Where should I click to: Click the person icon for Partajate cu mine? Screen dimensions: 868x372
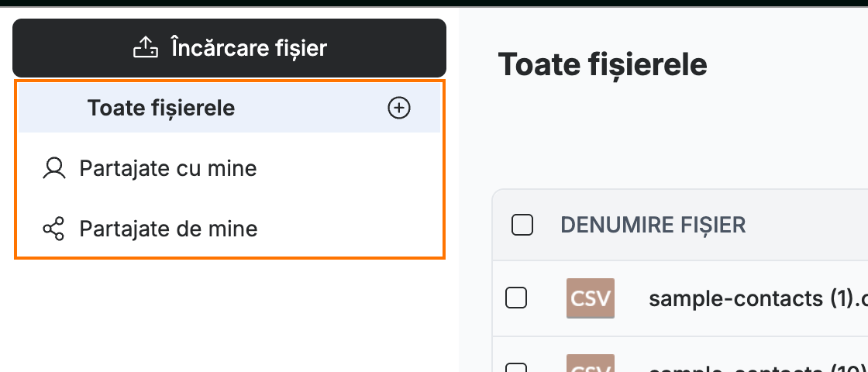tap(53, 168)
